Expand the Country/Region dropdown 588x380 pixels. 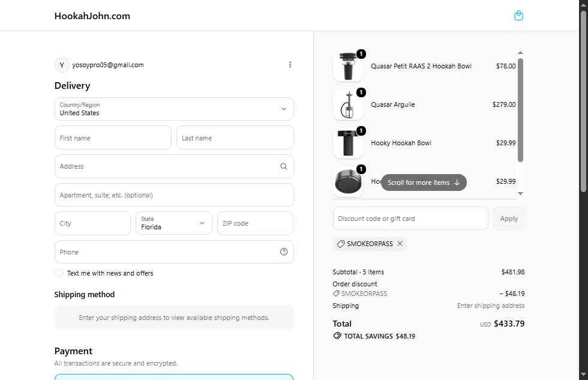(x=174, y=109)
